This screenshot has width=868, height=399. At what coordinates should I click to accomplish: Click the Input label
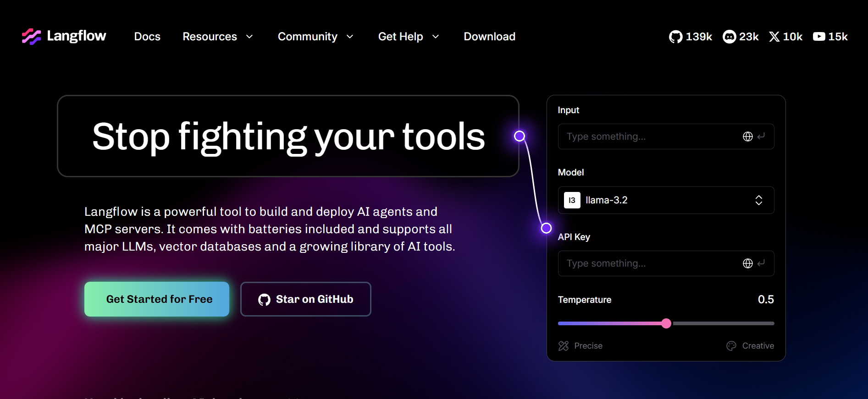569,110
